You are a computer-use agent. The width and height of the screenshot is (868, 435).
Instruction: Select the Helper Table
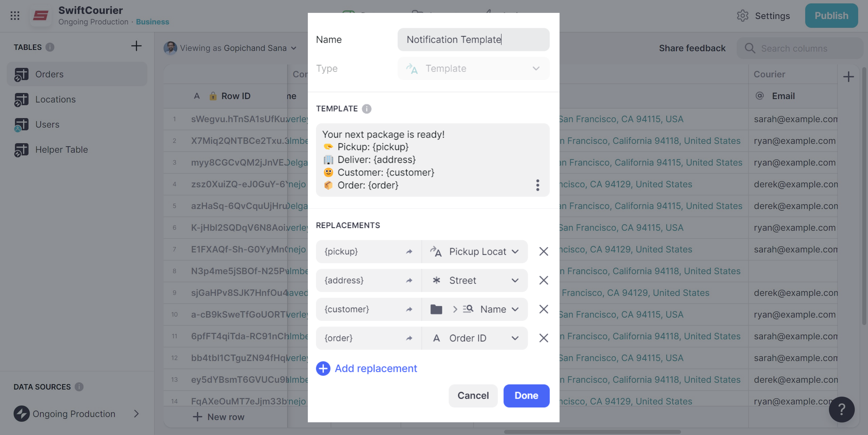[x=77, y=150]
